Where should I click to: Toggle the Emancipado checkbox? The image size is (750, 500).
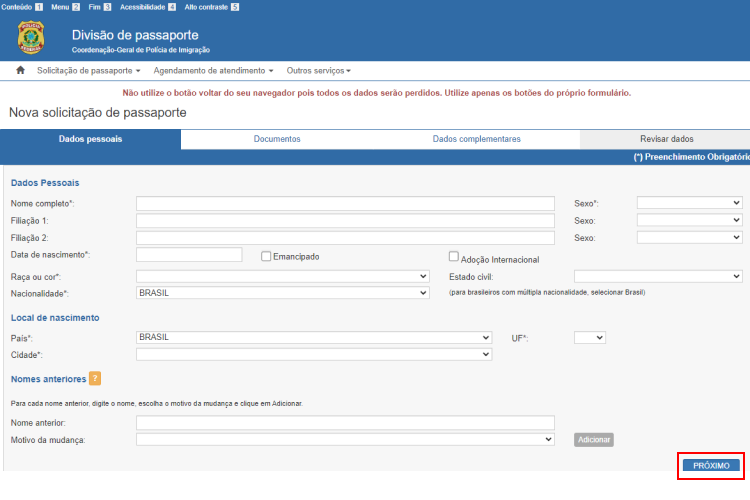coord(266,256)
